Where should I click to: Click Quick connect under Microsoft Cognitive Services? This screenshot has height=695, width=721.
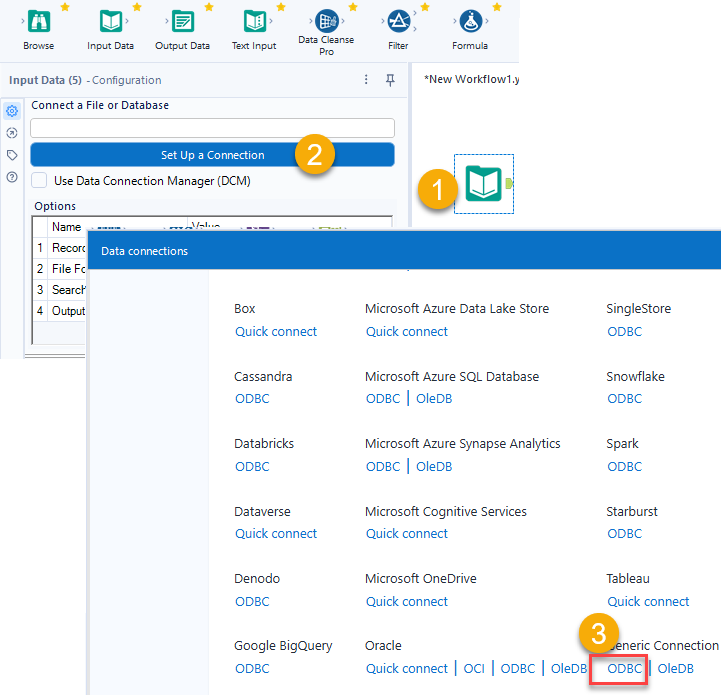[x=406, y=534]
